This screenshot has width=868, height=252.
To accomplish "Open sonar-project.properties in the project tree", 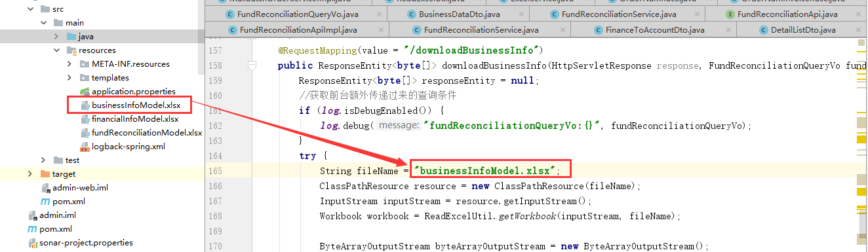I will point(86,243).
